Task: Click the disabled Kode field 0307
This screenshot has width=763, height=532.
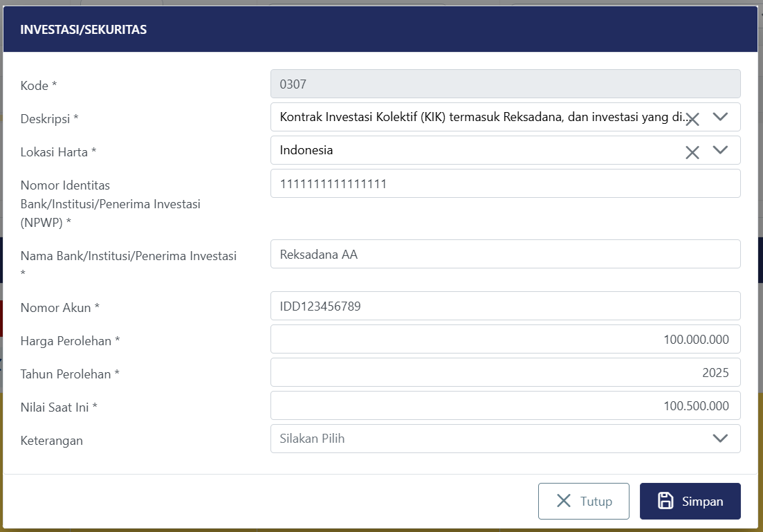Action: (505, 84)
